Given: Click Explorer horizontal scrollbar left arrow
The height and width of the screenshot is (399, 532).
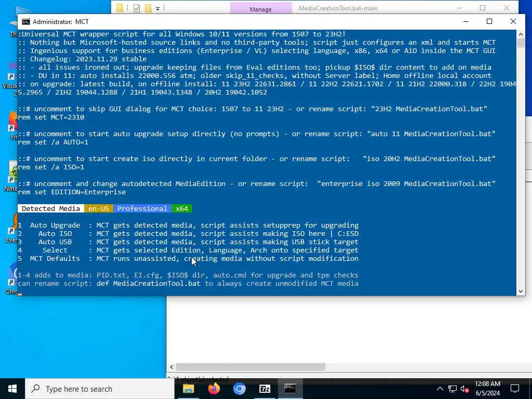Looking at the screenshot, I should (171, 367).
